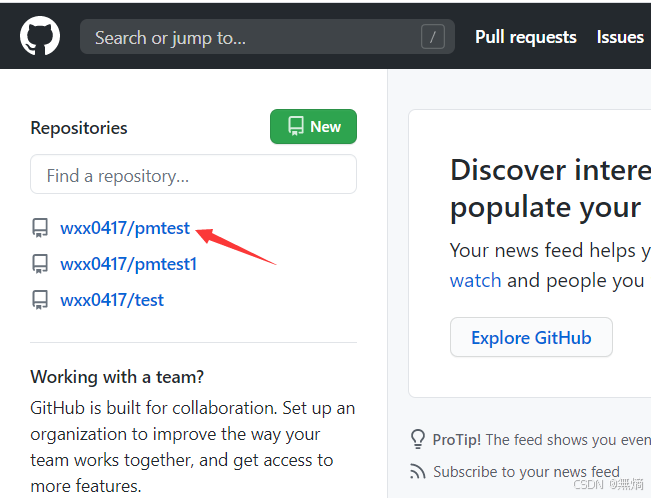Click the Explore GitHub button
Viewport: 651px width, 498px height.
(x=531, y=337)
